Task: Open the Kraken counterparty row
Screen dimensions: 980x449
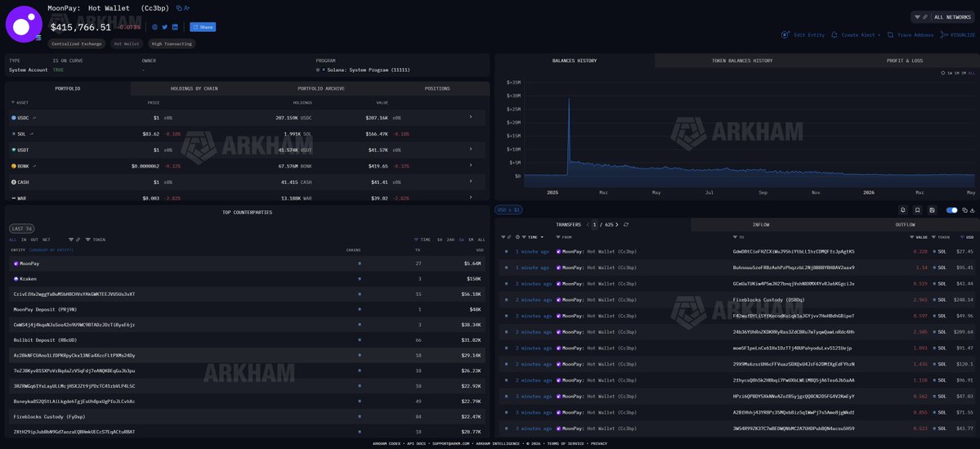Action: [247, 279]
